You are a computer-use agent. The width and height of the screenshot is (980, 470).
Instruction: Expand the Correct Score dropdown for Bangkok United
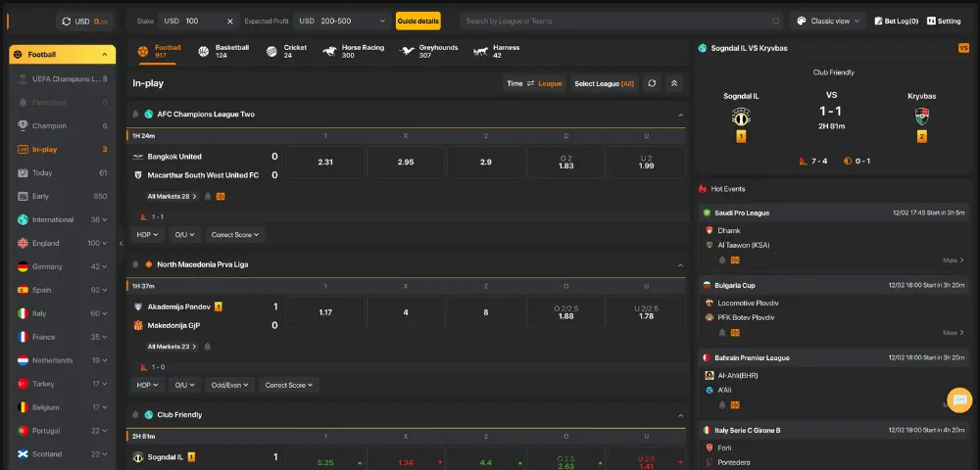pyautogui.click(x=235, y=235)
